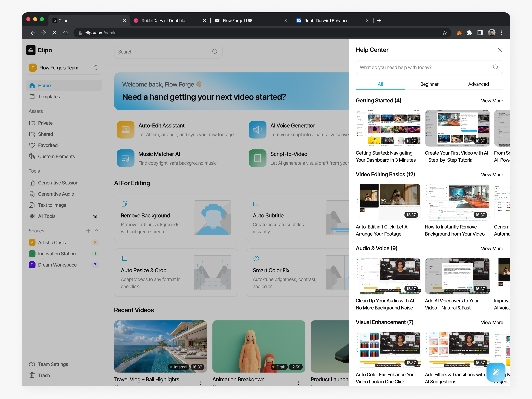Select the Home icon in the sidebar
The image size is (532, 399).
click(32, 85)
